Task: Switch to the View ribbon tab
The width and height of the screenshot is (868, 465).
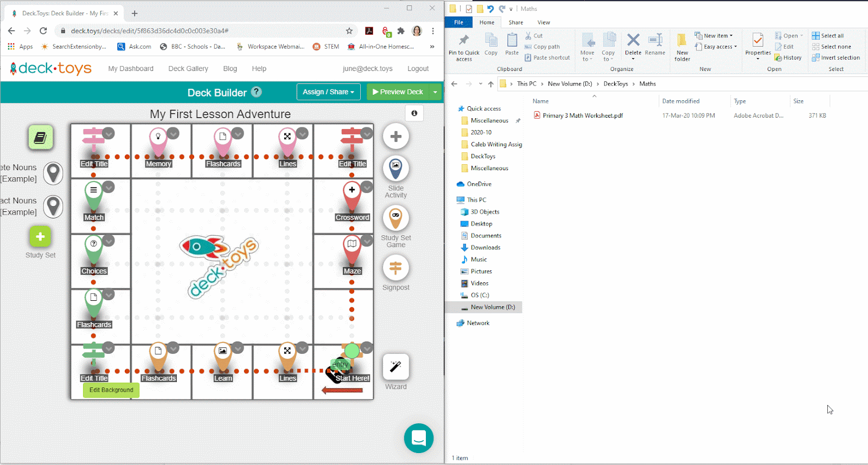Action: 544,22
